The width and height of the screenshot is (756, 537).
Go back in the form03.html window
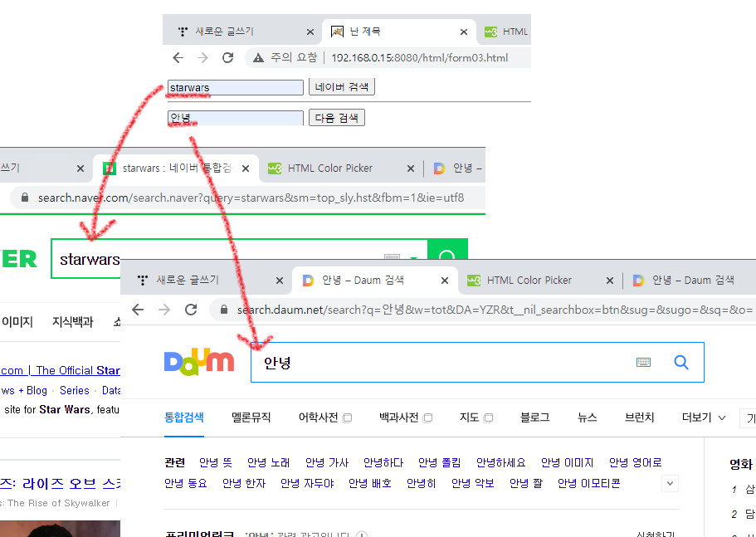[178, 58]
